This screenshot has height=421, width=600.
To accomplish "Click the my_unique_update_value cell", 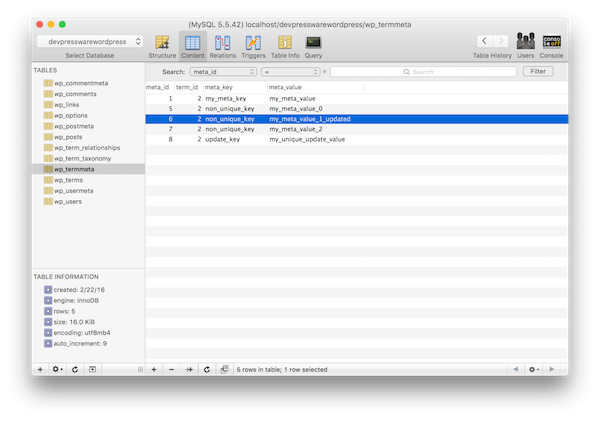I will (307, 139).
